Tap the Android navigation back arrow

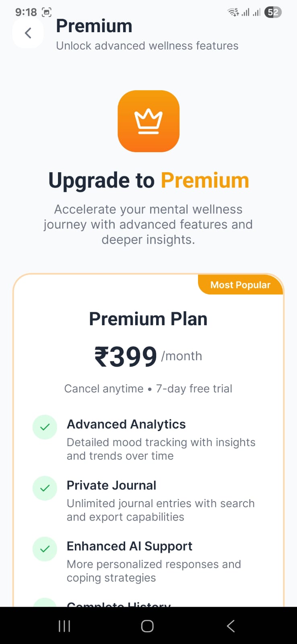point(231,626)
